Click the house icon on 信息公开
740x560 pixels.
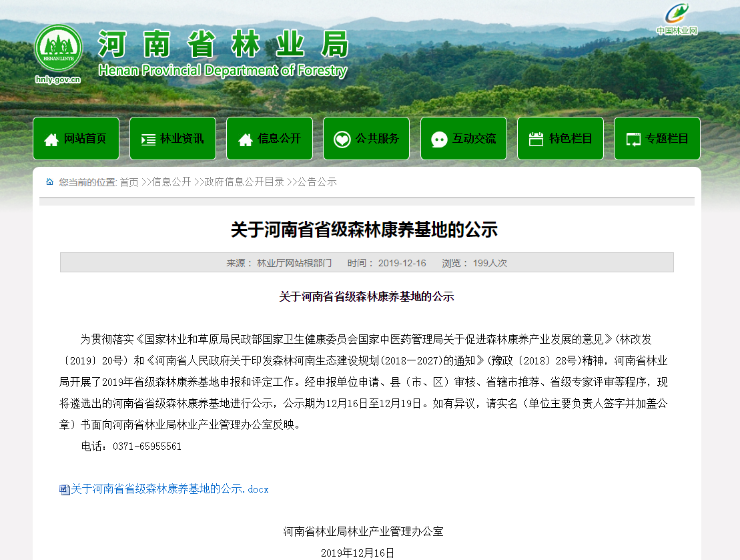245,139
